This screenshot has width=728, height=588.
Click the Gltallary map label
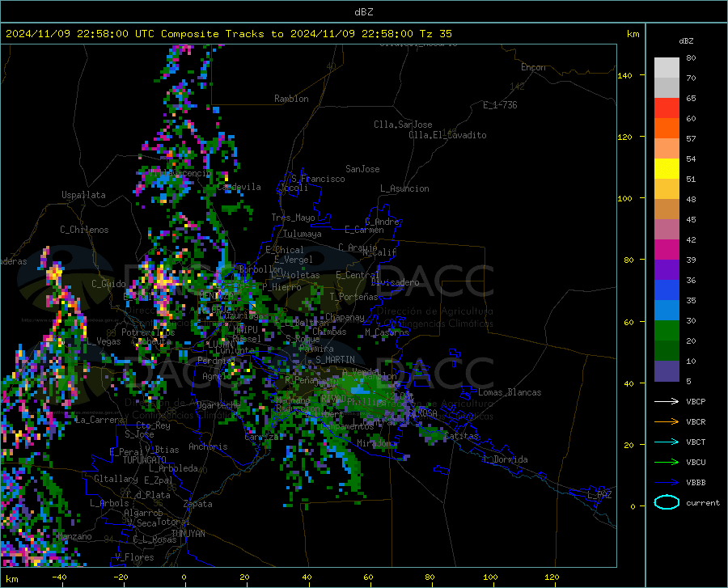coord(116,479)
